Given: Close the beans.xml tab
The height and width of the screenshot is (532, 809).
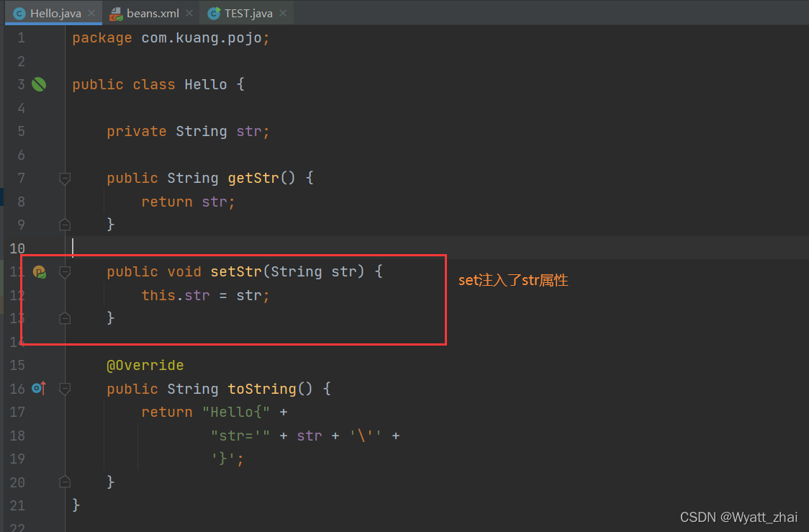Looking at the screenshot, I should click(x=189, y=13).
